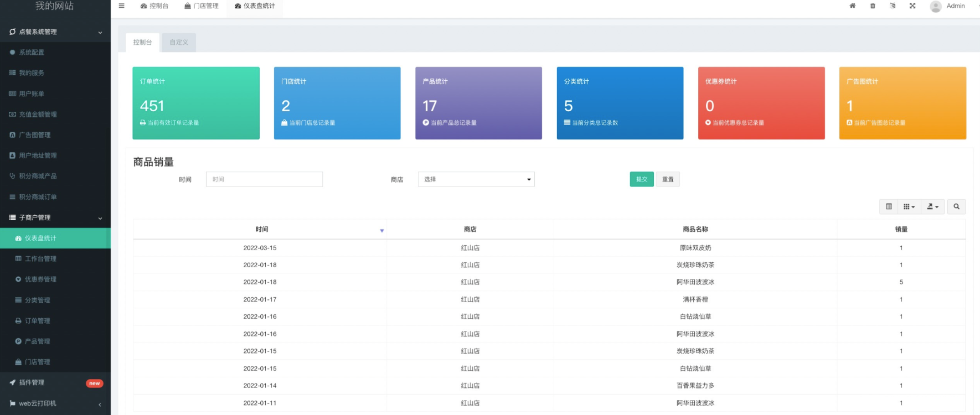Click the table search magnifier icon

click(x=956, y=207)
